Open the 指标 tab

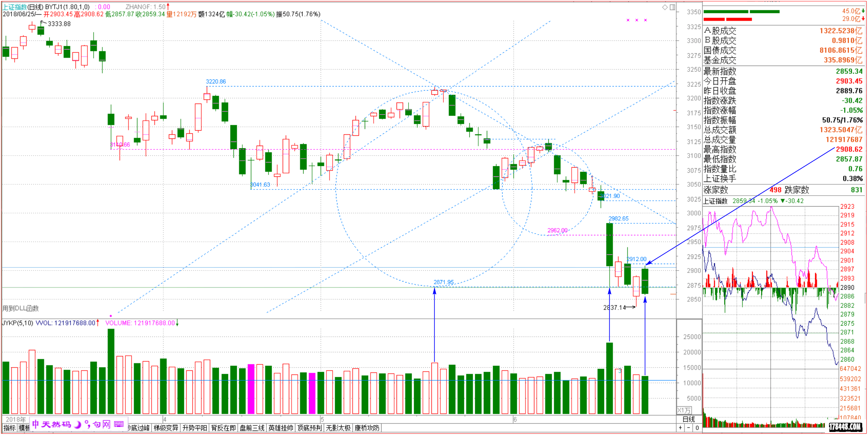click(x=10, y=428)
